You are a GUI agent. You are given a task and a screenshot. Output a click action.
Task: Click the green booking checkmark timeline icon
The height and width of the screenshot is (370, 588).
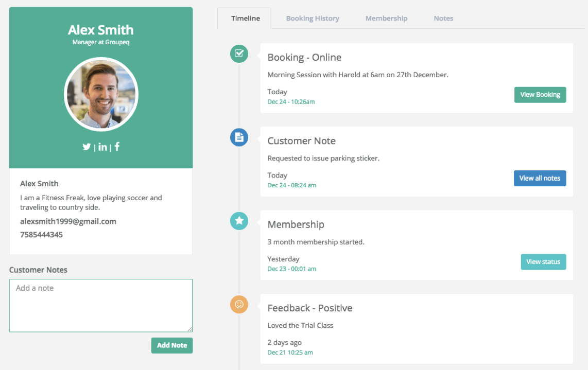[239, 54]
